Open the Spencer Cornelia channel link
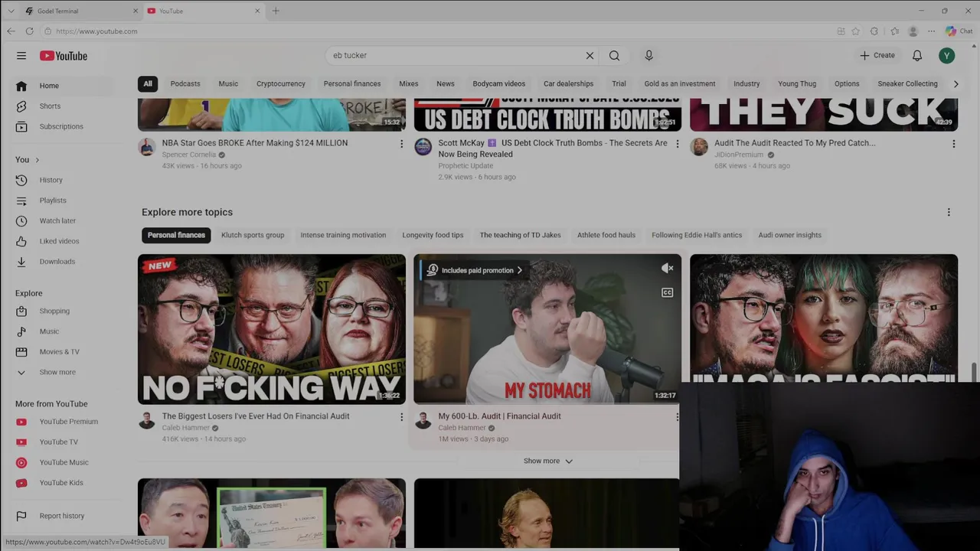This screenshot has width=980, height=551. coord(188,155)
